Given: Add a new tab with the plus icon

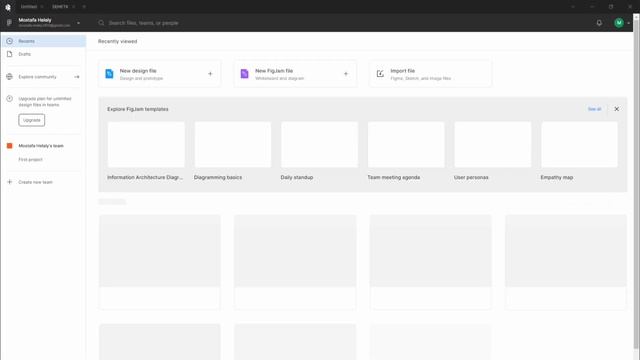Looking at the screenshot, I should point(84,7).
